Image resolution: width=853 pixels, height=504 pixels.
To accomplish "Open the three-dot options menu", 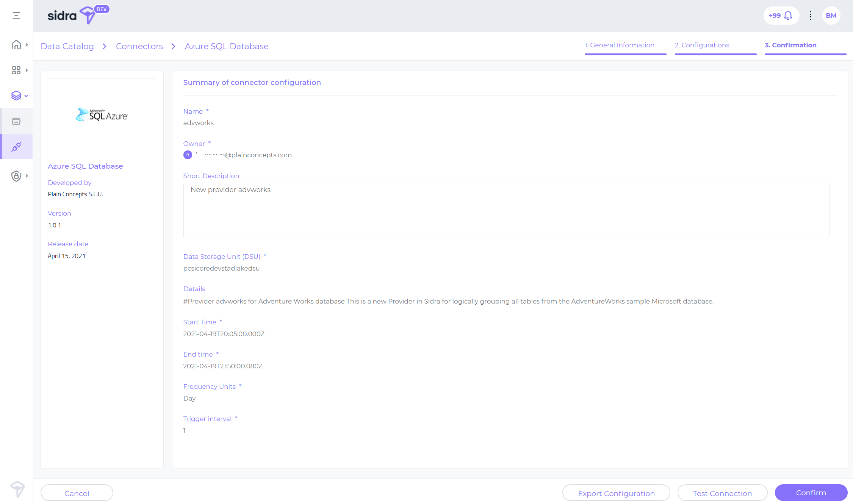I will [811, 16].
